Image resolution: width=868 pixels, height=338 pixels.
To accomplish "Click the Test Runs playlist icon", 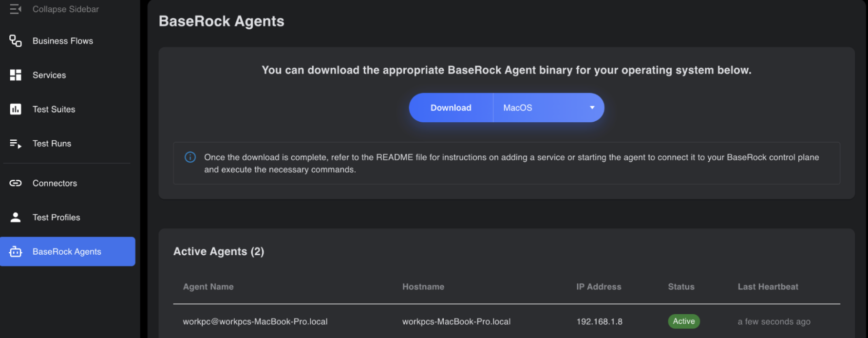I will 16,144.
